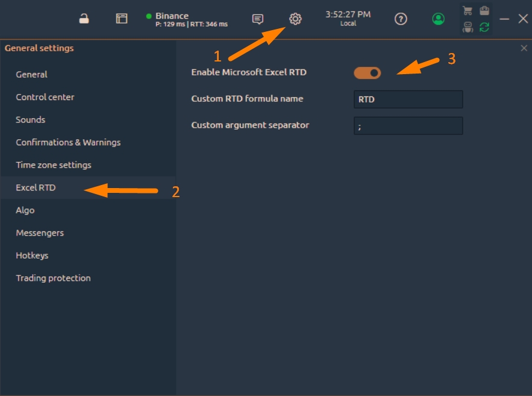
Task: Click the green refresh arrows icon
Action: (484, 27)
